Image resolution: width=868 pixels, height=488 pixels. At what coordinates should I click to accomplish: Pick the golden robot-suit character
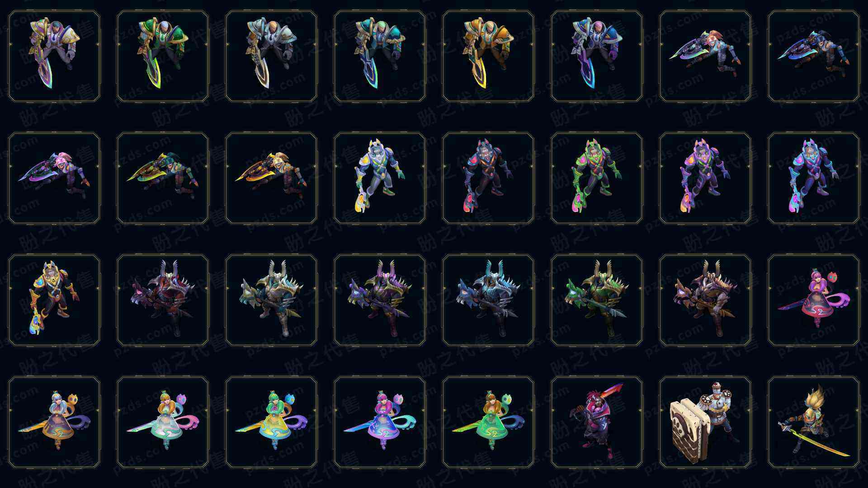pyautogui.click(x=54, y=300)
